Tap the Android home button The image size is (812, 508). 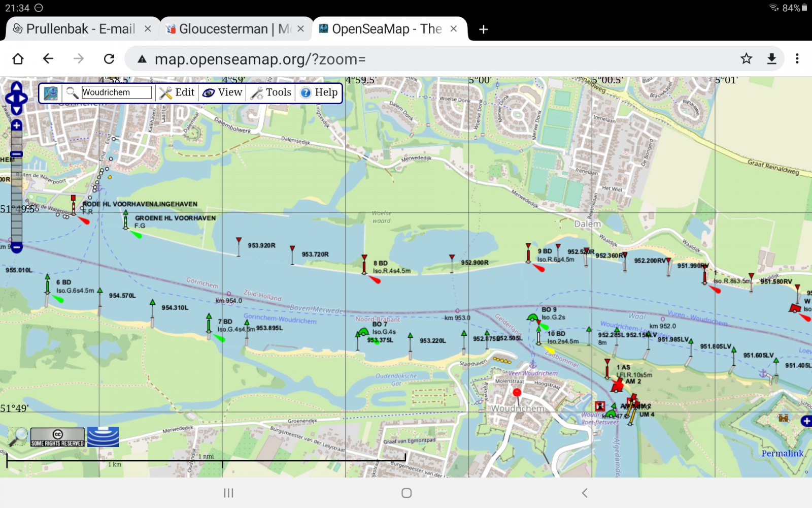click(407, 493)
